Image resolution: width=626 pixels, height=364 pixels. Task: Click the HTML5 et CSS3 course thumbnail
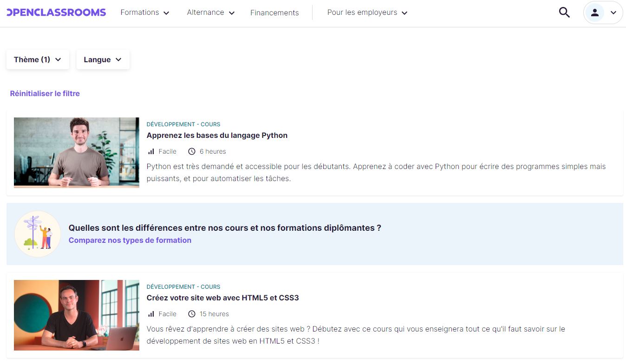pos(76,315)
